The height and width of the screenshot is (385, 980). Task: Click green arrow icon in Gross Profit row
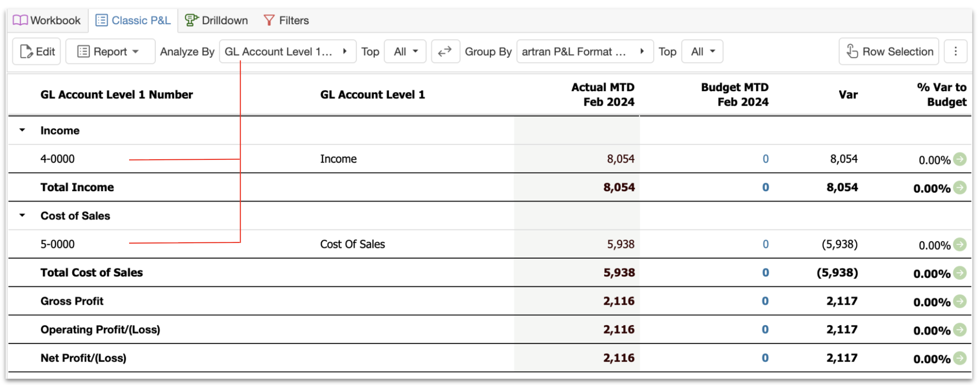click(960, 301)
